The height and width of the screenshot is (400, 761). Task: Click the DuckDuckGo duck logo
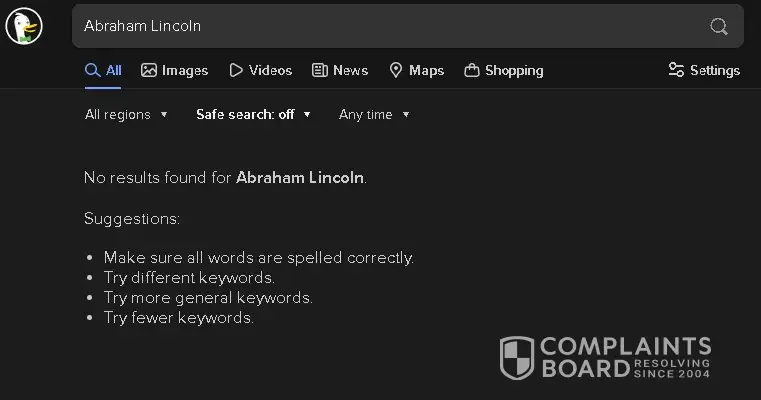pyautogui.click(x=24, y=25)
